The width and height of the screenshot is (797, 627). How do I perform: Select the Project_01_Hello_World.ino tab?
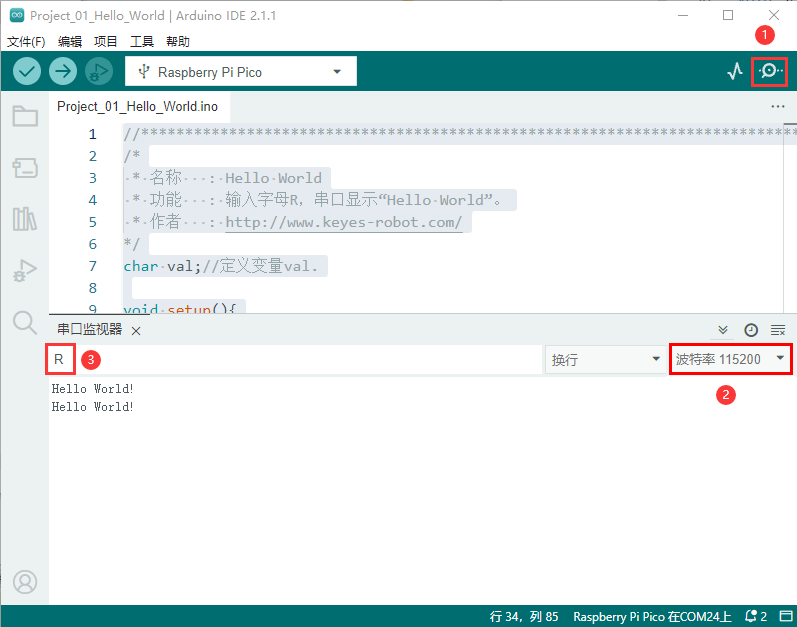[x=137, y=107]
